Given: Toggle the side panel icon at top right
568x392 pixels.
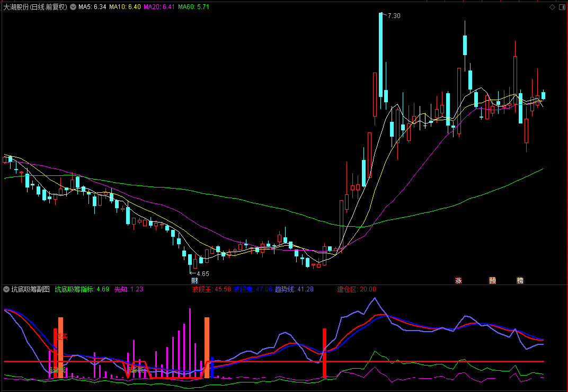Looking at the screenshot, I should (563, 7).
